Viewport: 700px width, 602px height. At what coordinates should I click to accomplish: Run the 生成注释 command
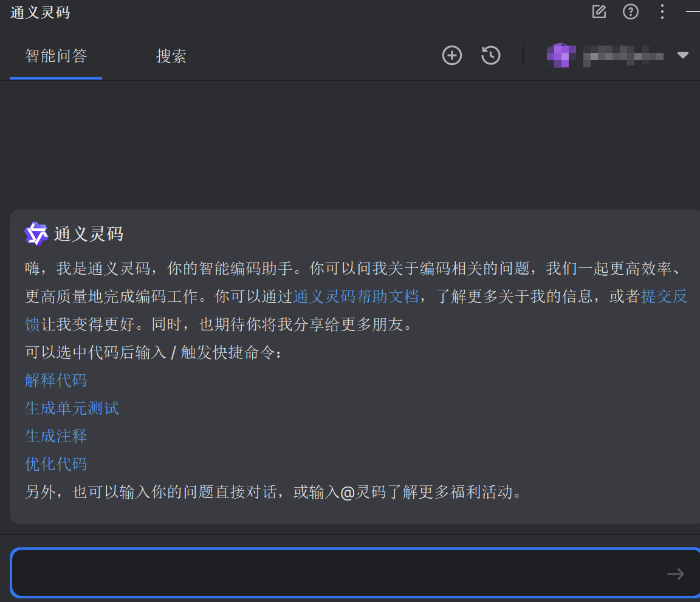57,436
